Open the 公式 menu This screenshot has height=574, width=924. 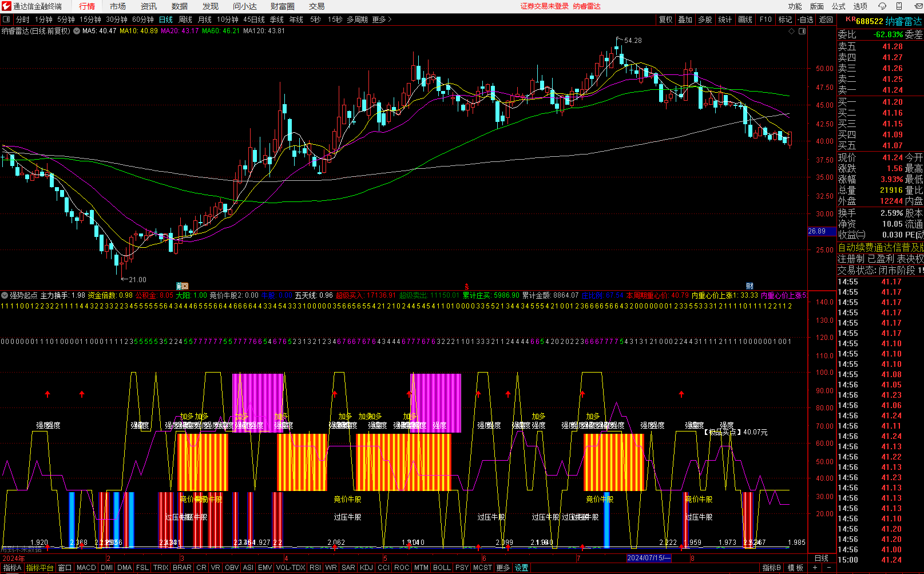pyautogui.click(x=839, y=6)
